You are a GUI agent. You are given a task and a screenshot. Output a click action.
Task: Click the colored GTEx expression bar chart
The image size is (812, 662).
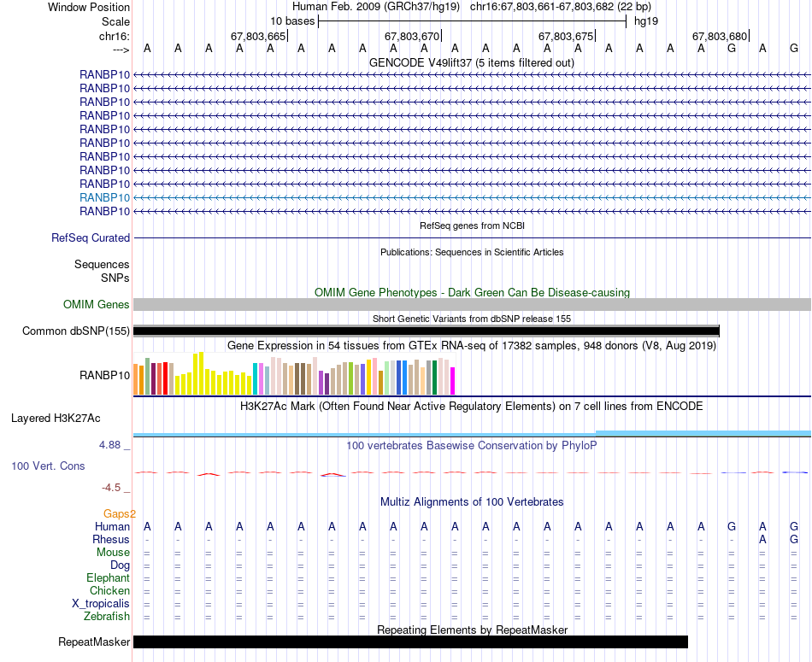[294, 373]
